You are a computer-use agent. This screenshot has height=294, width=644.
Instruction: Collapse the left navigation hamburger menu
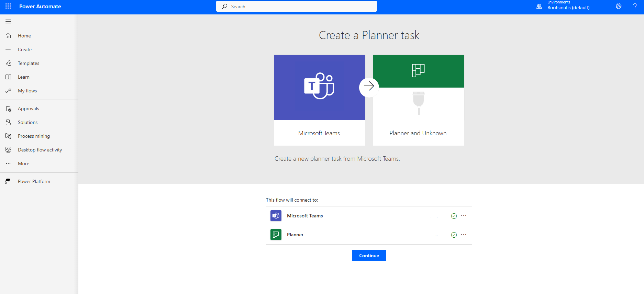(x=8, y=22)
